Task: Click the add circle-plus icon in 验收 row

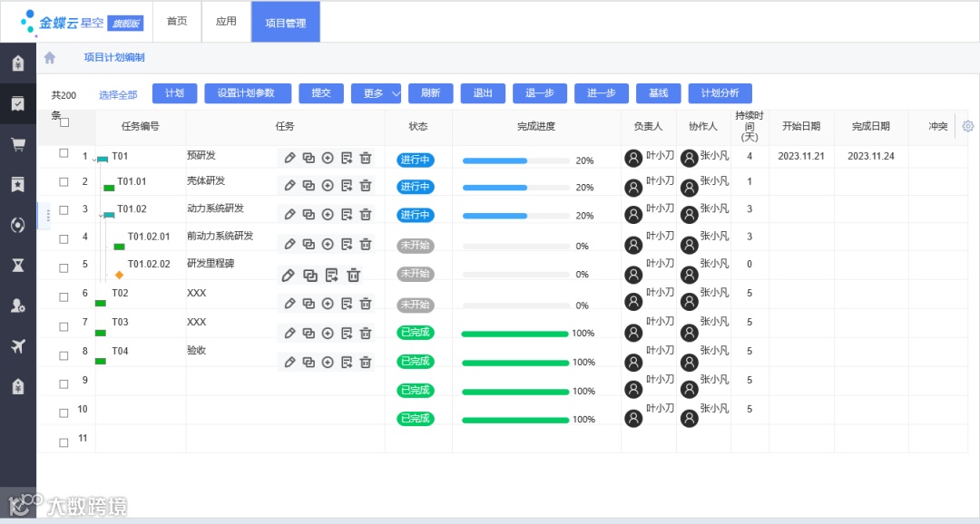Action: coord(328,363)
